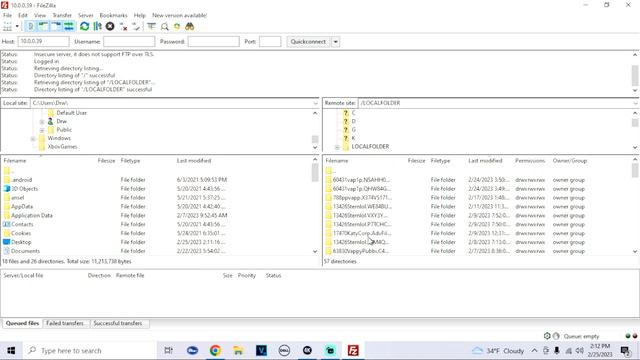Viewport: 640px width, 360px height.
Task: Expand the Windows folder in local tree
Action: pos(33,139)
